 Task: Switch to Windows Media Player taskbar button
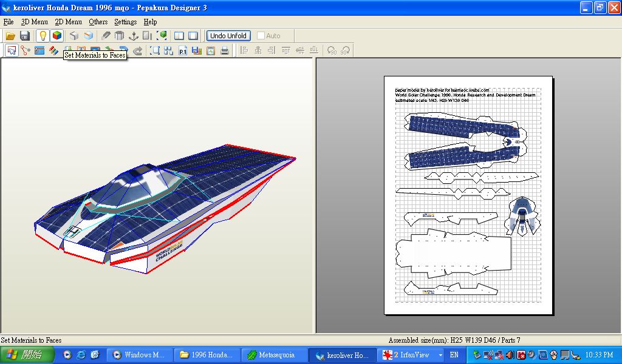(x=140, y=354)
